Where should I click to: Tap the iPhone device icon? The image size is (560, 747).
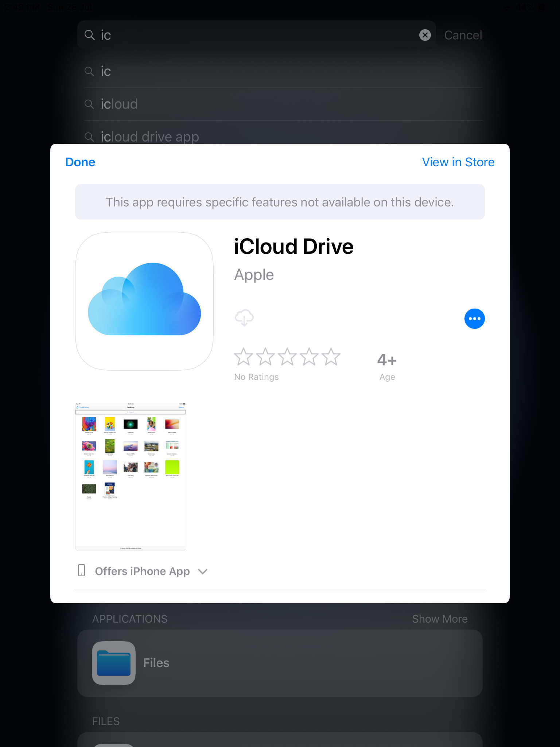82,570
